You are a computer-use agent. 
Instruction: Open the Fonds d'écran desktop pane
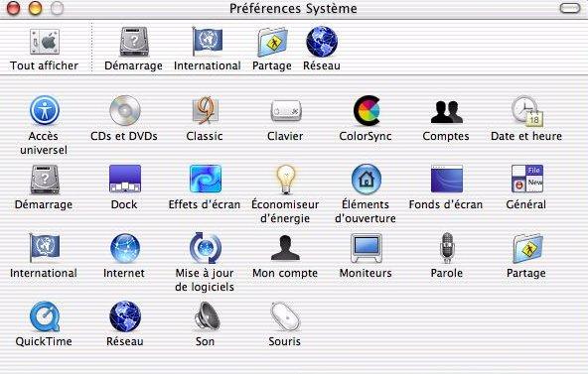click(447, 179)
